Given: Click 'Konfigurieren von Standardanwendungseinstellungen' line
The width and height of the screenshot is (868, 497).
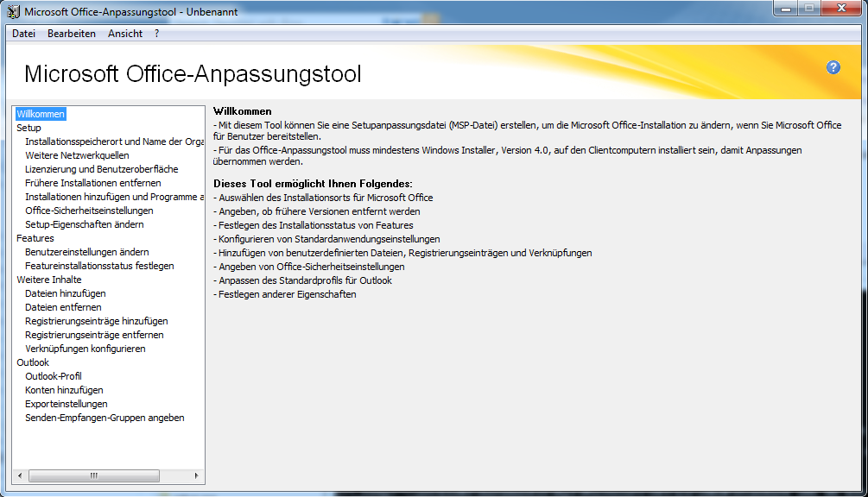Looking at the screenshot, I should tap(326, 239).
